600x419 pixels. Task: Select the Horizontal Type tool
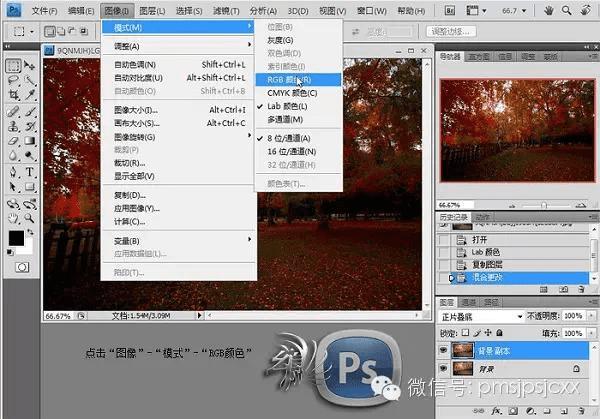pos(29,172)
